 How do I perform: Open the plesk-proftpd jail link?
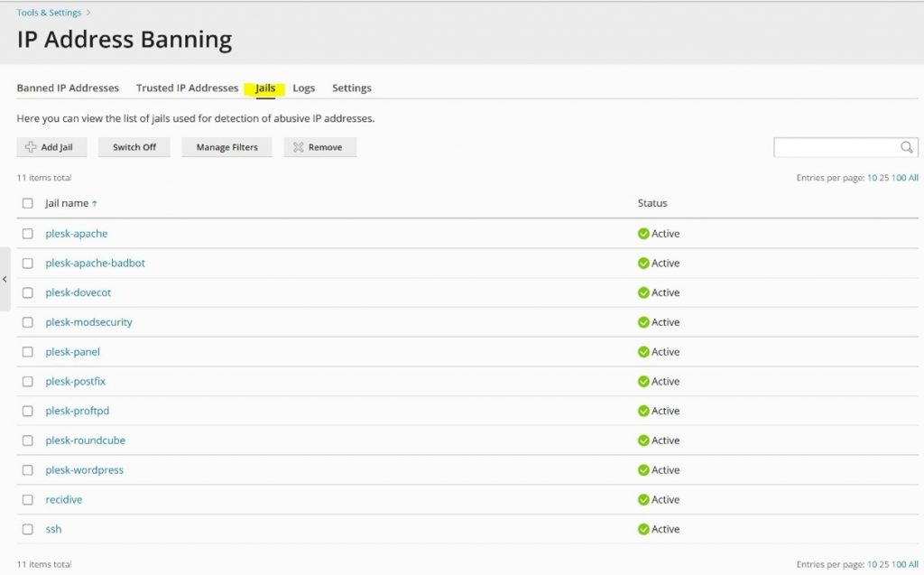[78, 411]
